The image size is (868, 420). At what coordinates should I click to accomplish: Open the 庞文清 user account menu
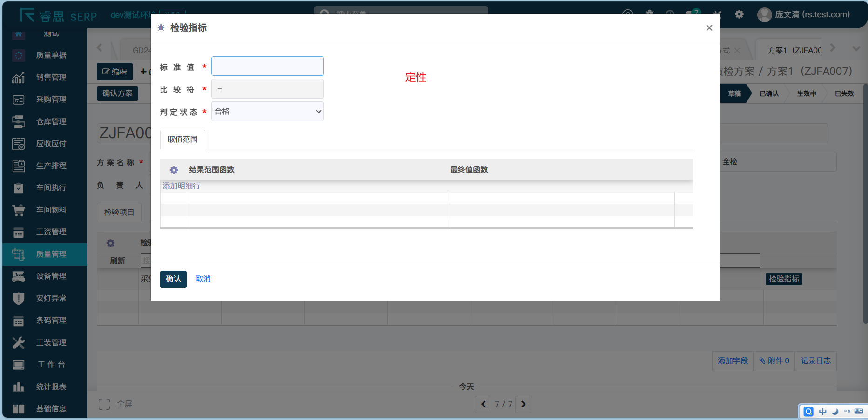coord(804,15)
